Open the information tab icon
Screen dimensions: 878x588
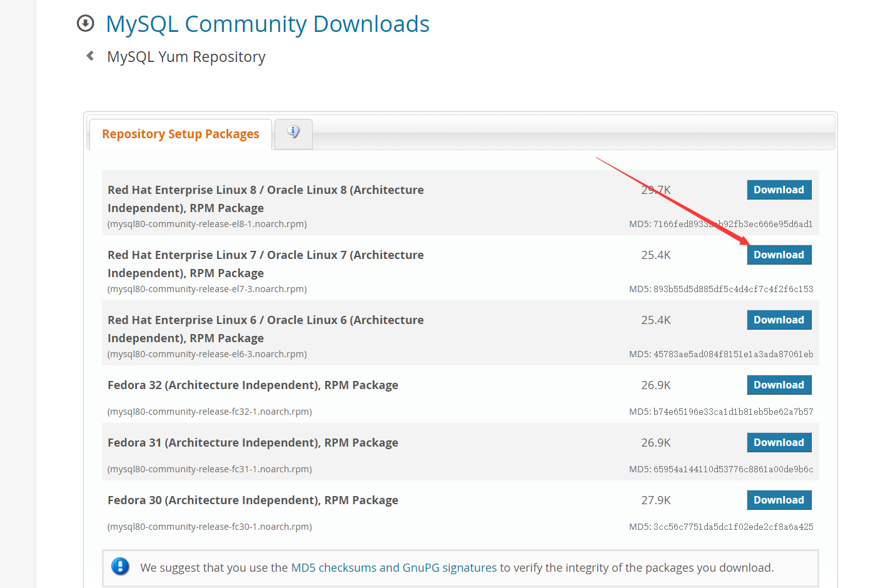click(x=293, y=133)
